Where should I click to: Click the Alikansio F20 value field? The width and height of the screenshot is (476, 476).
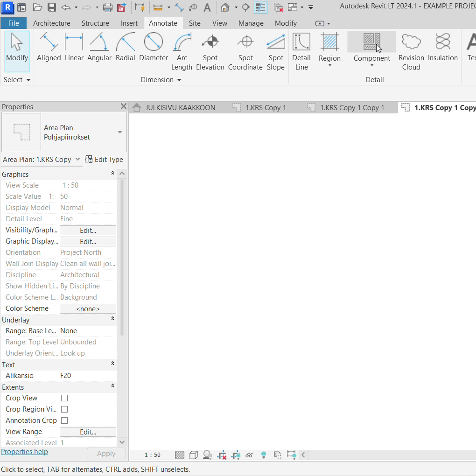pos(88,376)
